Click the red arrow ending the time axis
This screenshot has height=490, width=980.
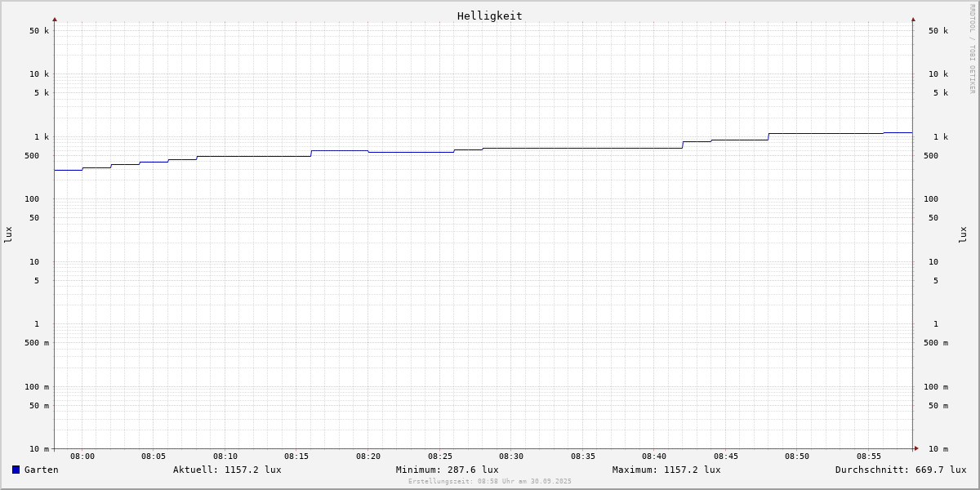916,448
